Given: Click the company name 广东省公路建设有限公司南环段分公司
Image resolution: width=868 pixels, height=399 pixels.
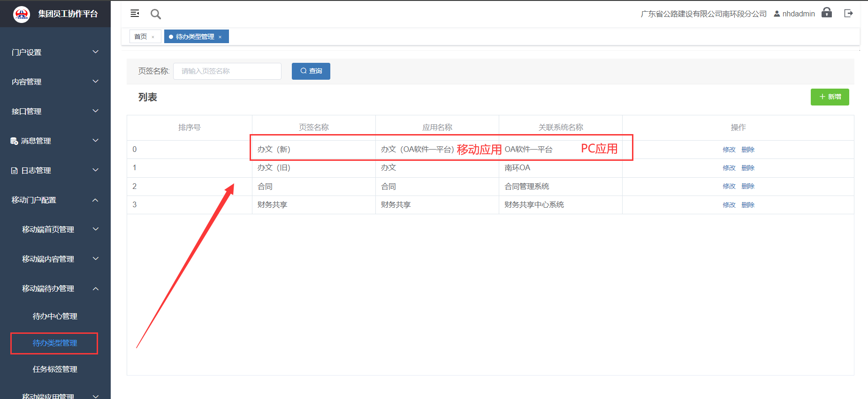Looking at the screenshot, I should pos(704,14).
